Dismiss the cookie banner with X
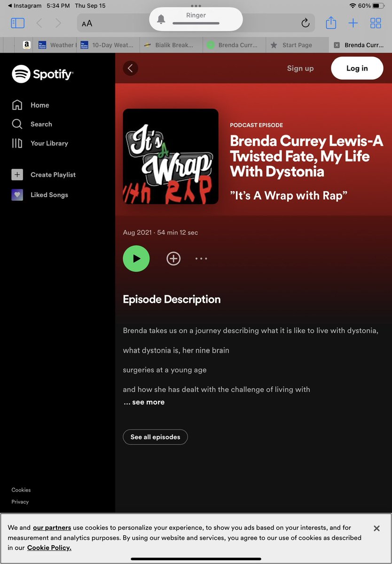Image resolution: width=392 pixels, height=564 pixels. click(x=376, y=528)
